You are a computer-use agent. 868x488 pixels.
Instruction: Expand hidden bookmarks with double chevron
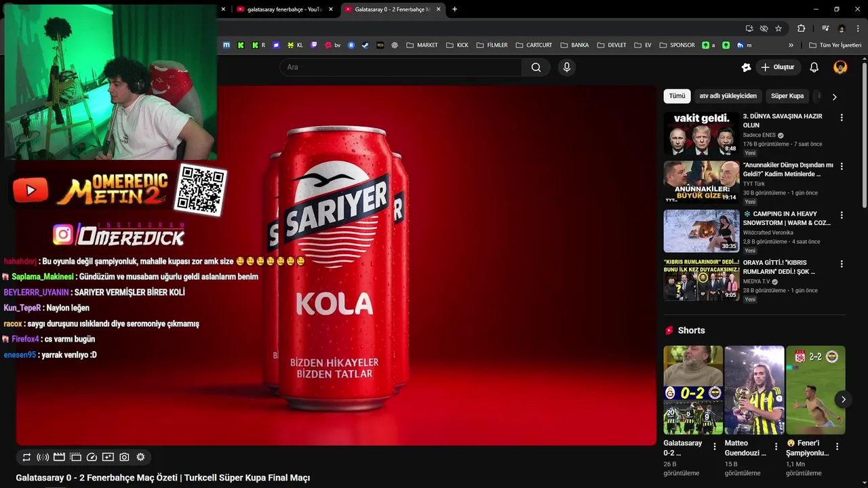click(x=791, y=45)
